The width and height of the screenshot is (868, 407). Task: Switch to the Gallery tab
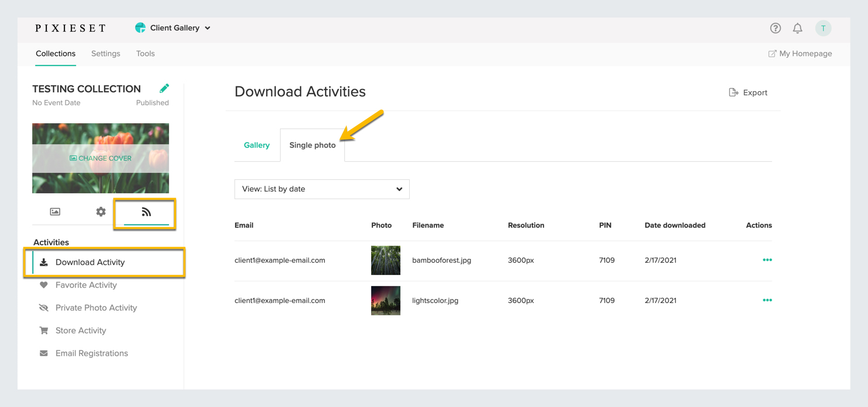click(x=257, y=145)
